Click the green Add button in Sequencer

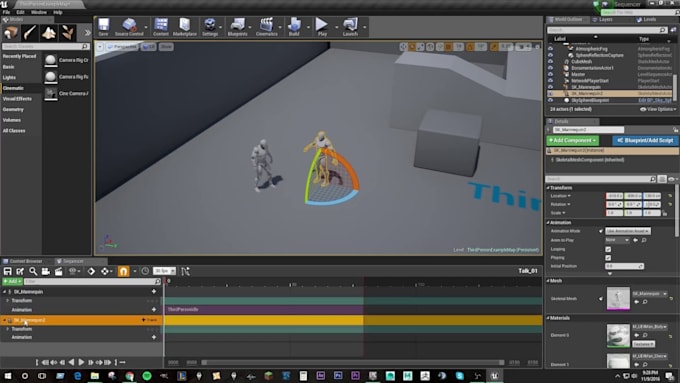pyautogui.click(x=12, y=282)
